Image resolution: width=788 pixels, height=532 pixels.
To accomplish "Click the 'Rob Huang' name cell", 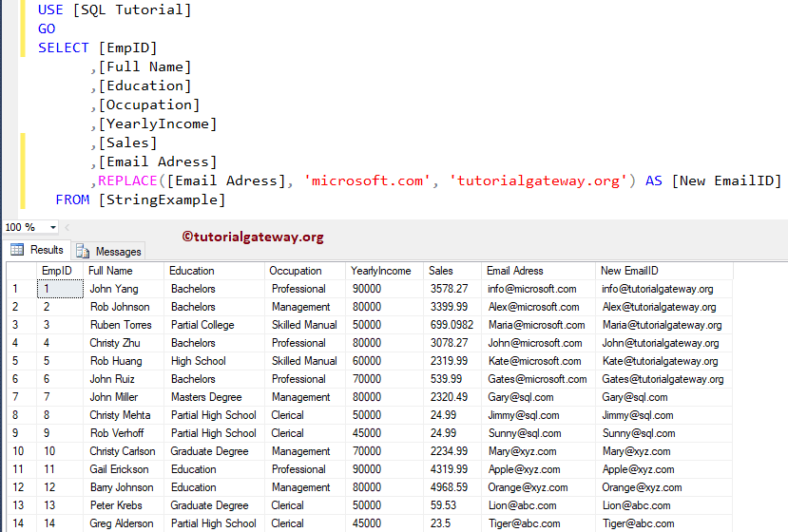I will 124,361.
